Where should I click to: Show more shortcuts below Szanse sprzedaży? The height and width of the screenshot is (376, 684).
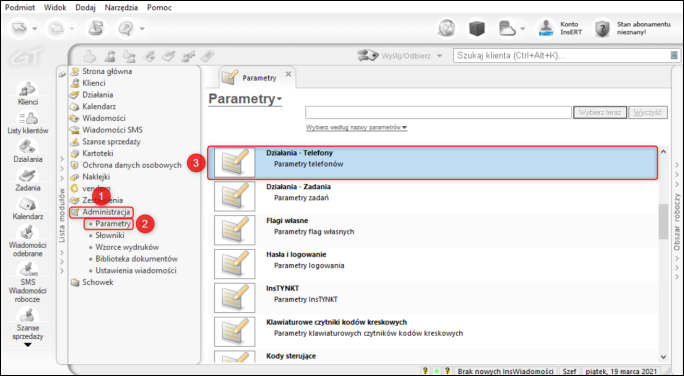(27, 345)
